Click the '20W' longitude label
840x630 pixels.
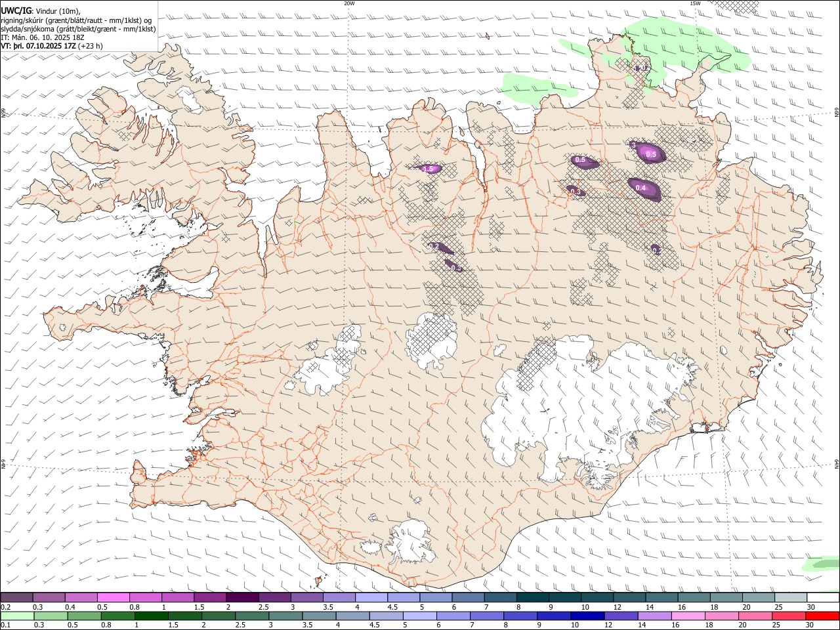(349, 3)
